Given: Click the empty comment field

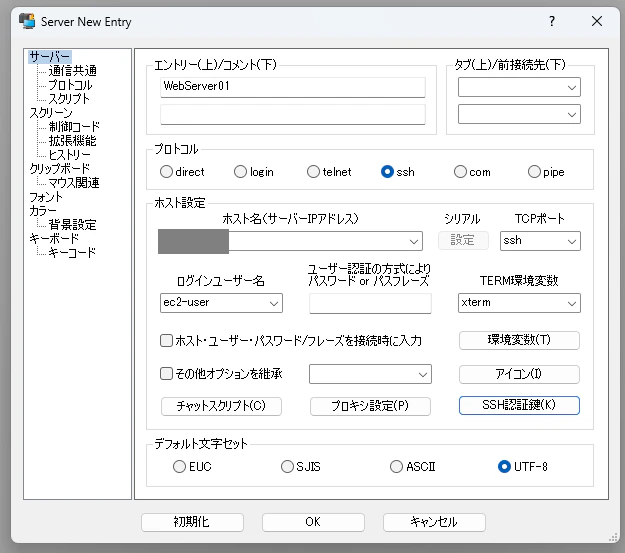Looking at the screenshot, I should pos(293,114).
